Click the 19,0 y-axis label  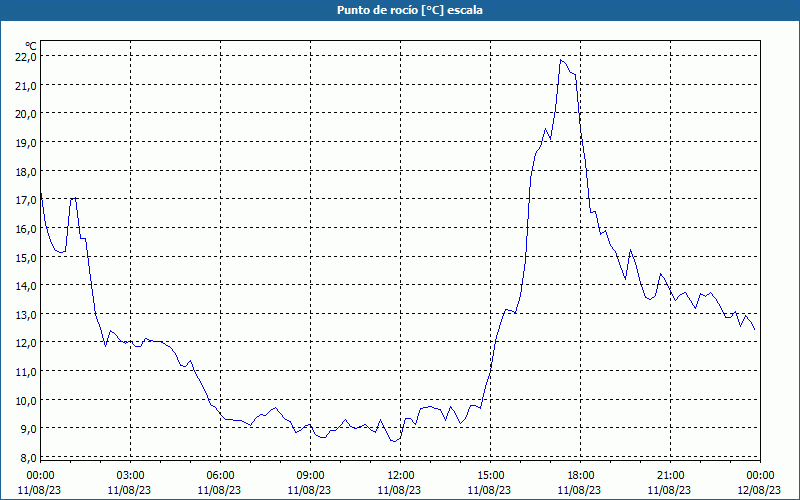pyautogui.click(x=26, y=142)
